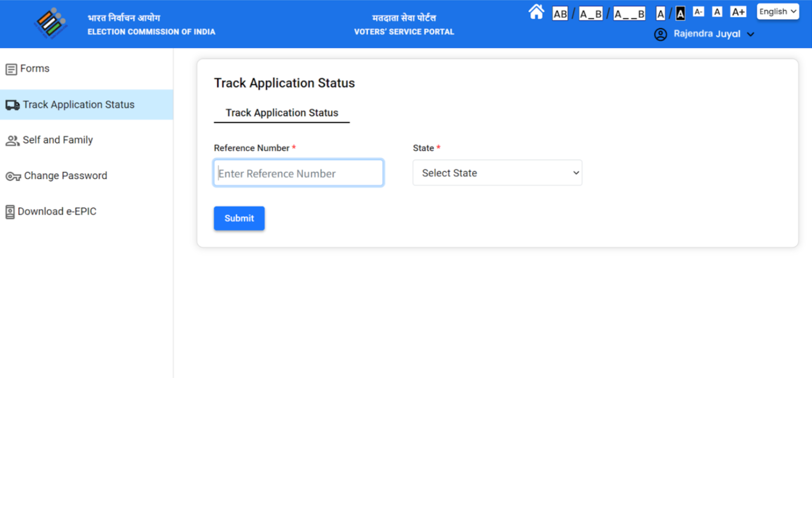This screenshot has width=812, height=508.
Task: Open the English language dropdown
Action: (777, 11)
